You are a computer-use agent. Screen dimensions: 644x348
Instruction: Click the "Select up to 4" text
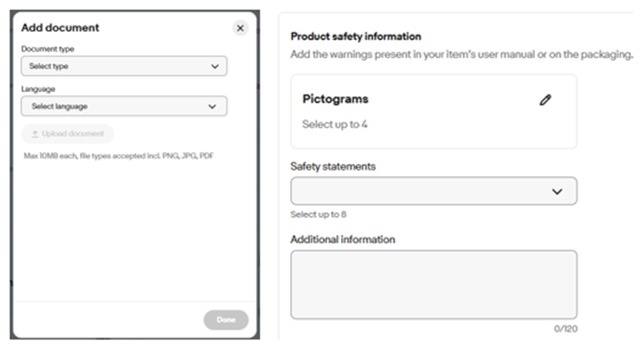pyautogui.click(x=334, y=124)
